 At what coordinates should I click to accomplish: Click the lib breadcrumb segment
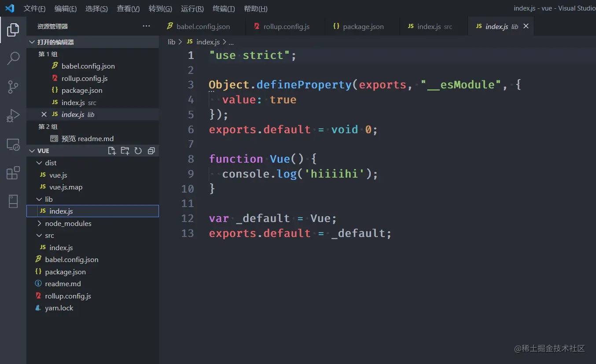coord(172,42)
